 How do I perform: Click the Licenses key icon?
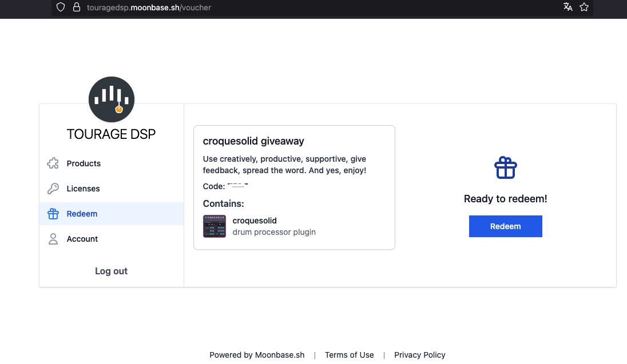coord(53,189)
